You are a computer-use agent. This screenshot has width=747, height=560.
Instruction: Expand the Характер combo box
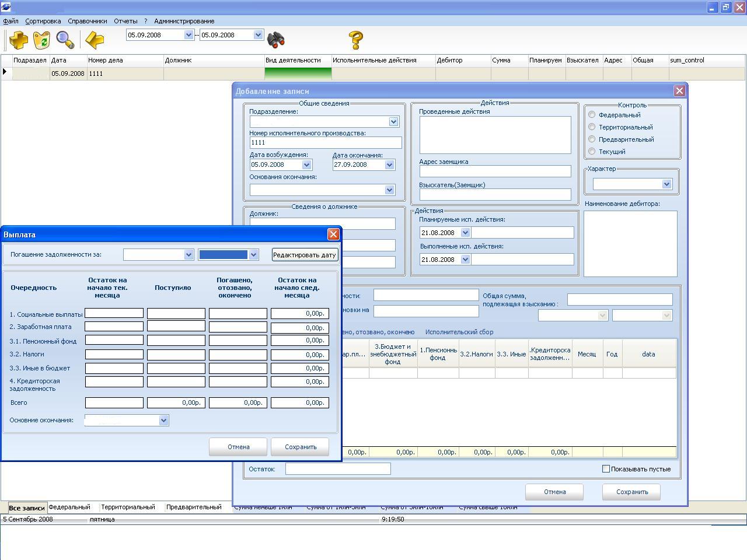[x=666, y=184]
